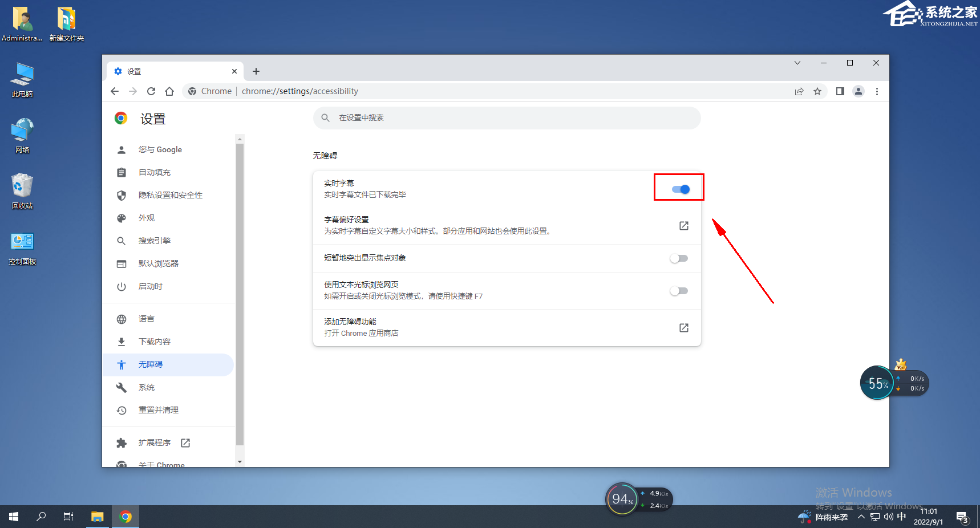Screen dimensions: 980x528
Task: Click the 阵雨来袭 weather widget
Action: pyautogui.click(x=823, y=517)
